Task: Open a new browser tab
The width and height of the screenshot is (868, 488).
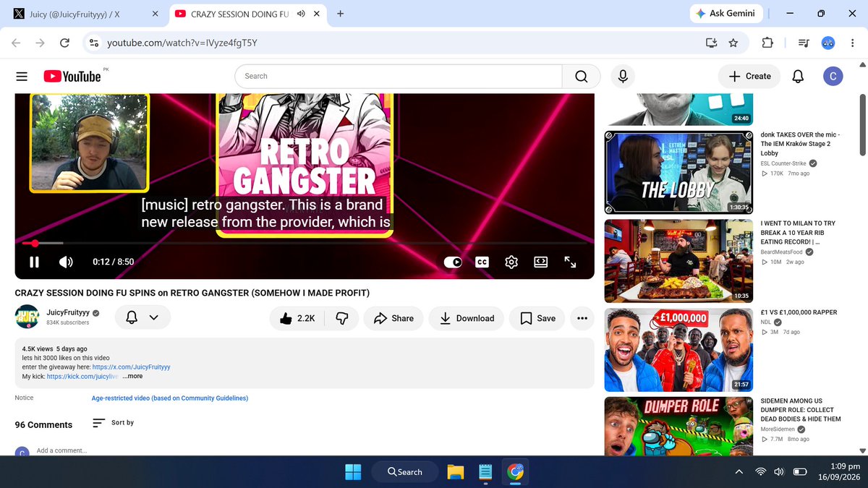Action: click(340, 14)
